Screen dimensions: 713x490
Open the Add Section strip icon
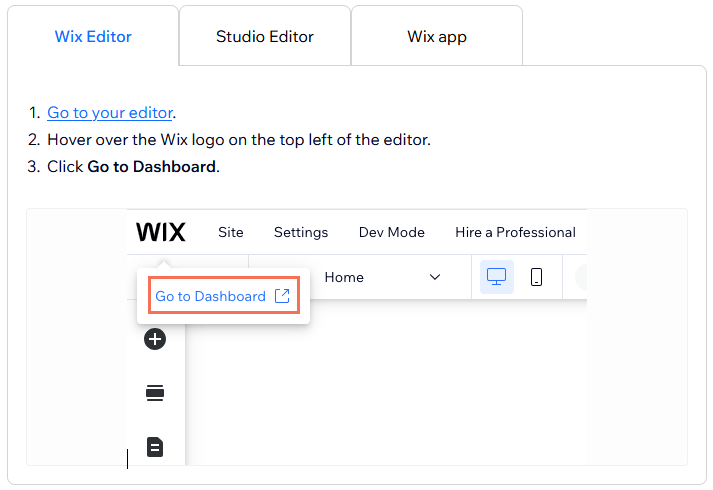155,393
